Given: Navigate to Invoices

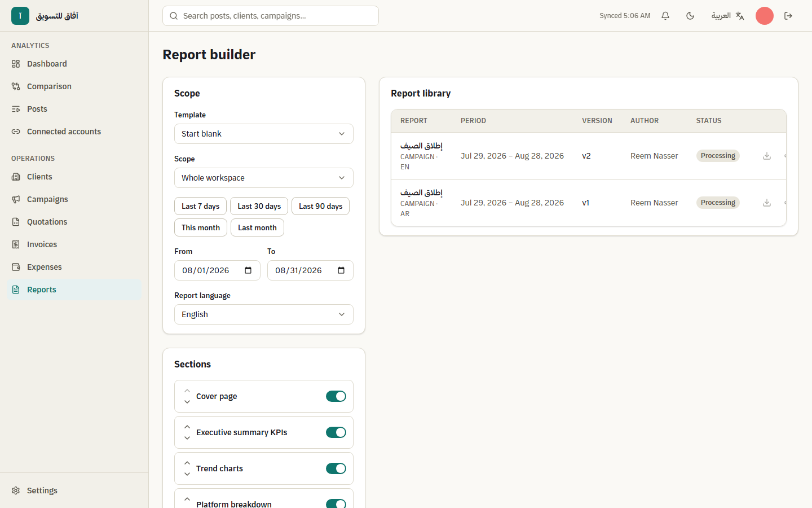Looking at the screenshot, I should [74, 244].
